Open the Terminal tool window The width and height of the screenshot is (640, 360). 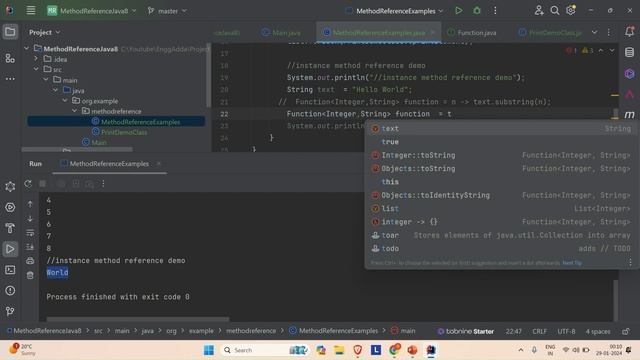coord(10,270)
